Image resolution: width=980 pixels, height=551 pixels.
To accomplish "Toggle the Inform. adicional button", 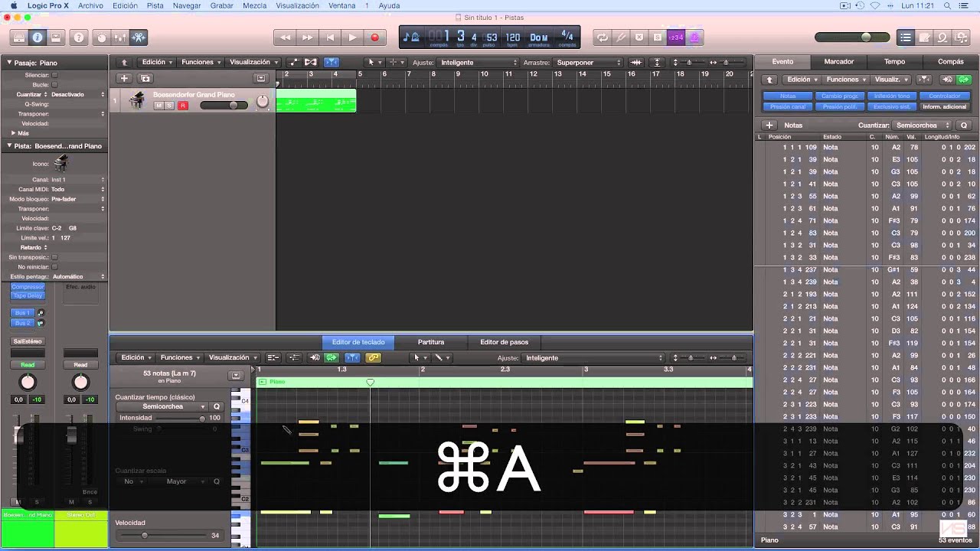I will (x=944, y=106).
